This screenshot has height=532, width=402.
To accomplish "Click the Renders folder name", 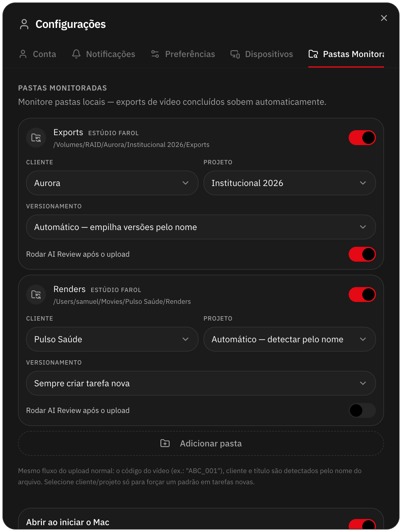I will pos(69,289).
